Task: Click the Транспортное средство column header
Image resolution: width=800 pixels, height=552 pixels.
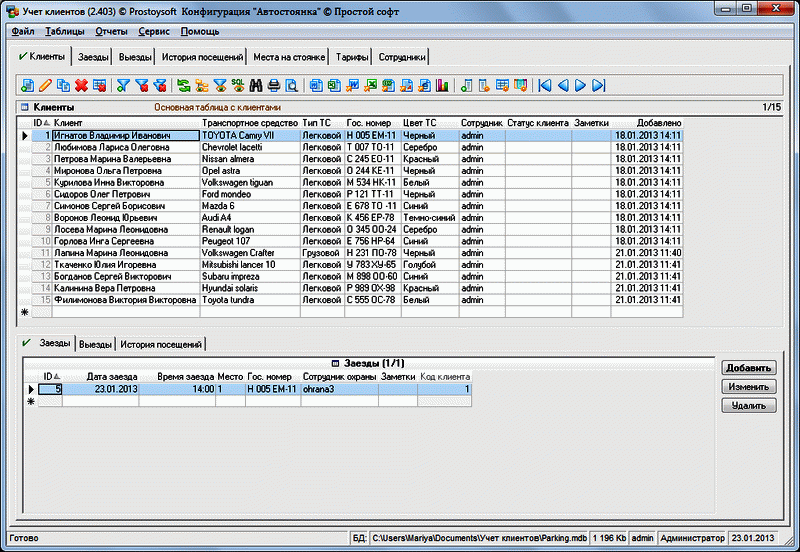Action: tap(250, 123)
